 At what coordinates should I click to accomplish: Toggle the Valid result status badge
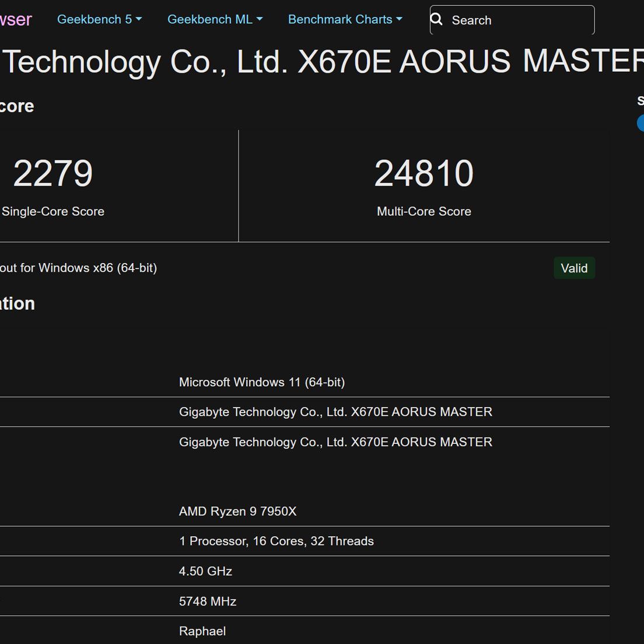(574, 268)
